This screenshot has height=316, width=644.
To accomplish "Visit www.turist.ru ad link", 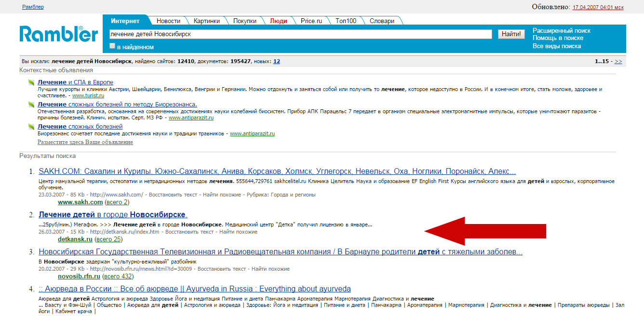I will [x=88, y=96].
